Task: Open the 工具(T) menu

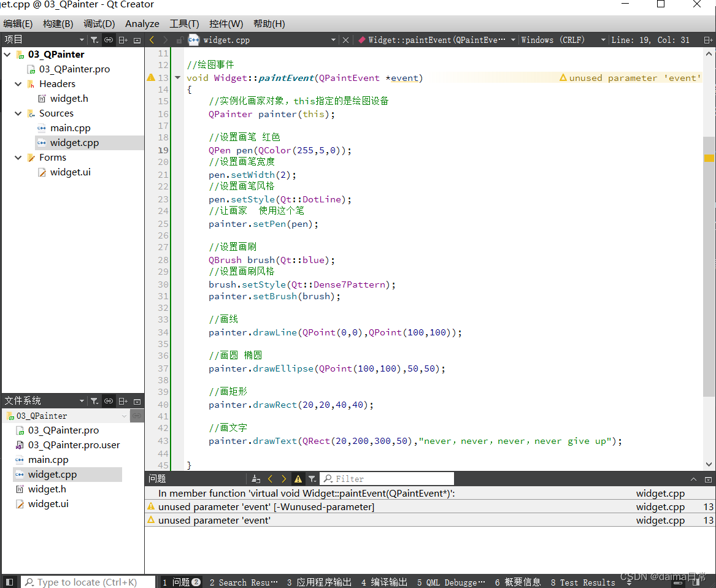Action: tap(184, 24)
